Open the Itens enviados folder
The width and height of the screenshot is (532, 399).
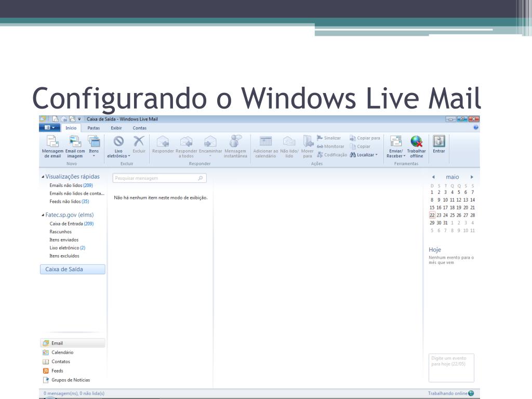[x=64, y=240]
